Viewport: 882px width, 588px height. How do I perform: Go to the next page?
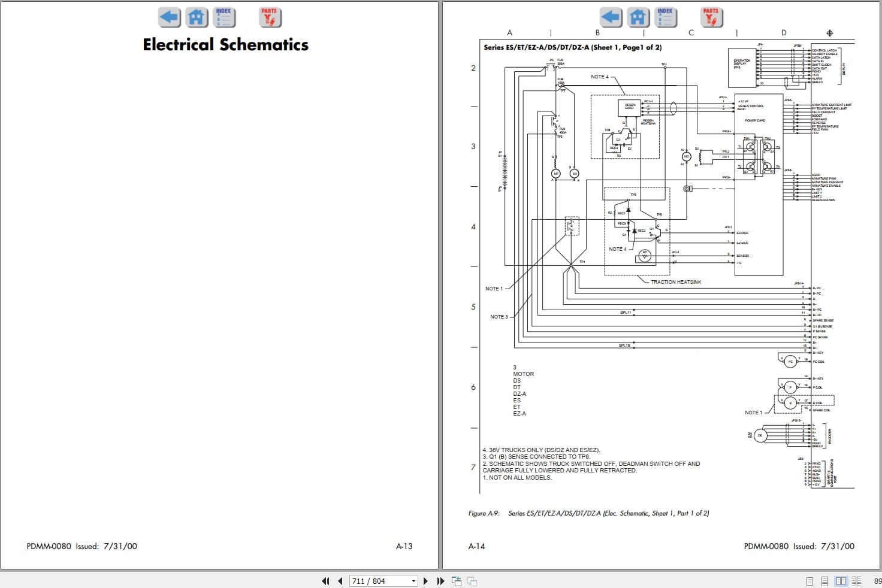point(425,581)
